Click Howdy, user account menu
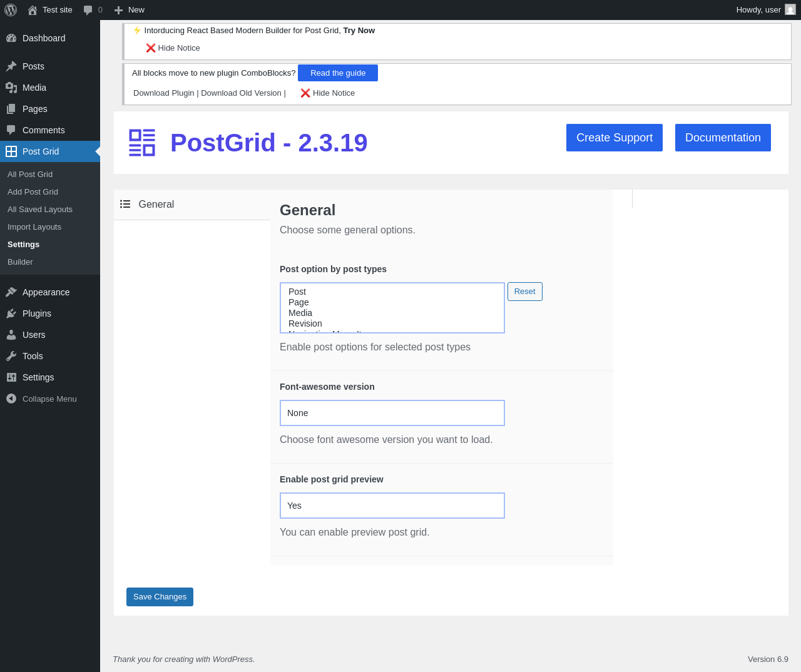The height and width of the screenshot is (672, 801). click(765, 10)
